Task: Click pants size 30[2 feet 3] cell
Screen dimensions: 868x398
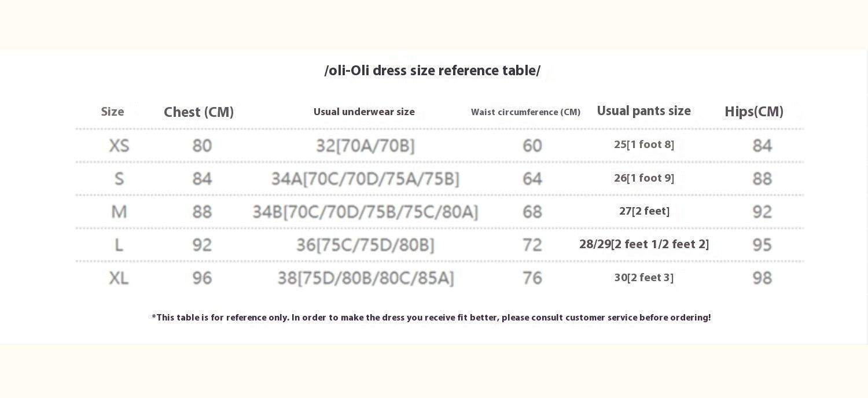Action: point(644,278)
